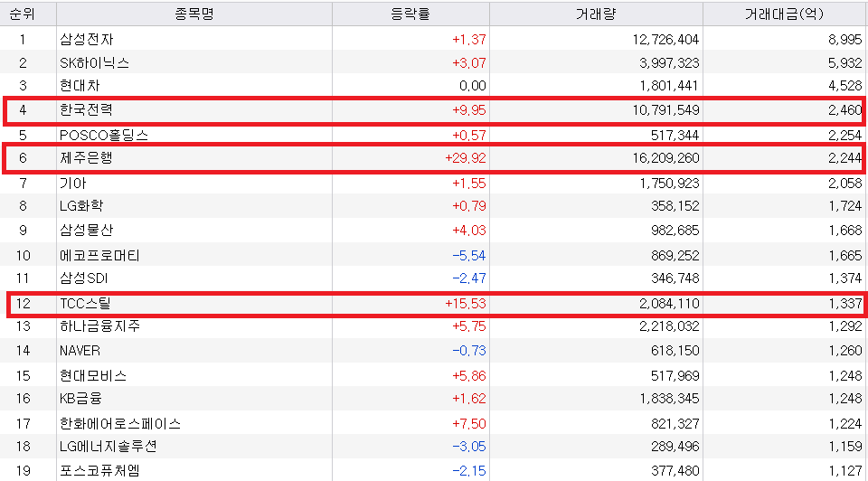The height and width of the screenshot is (481, 868).
Task: Click the 기아 stock name
Action: click(73, 184)
